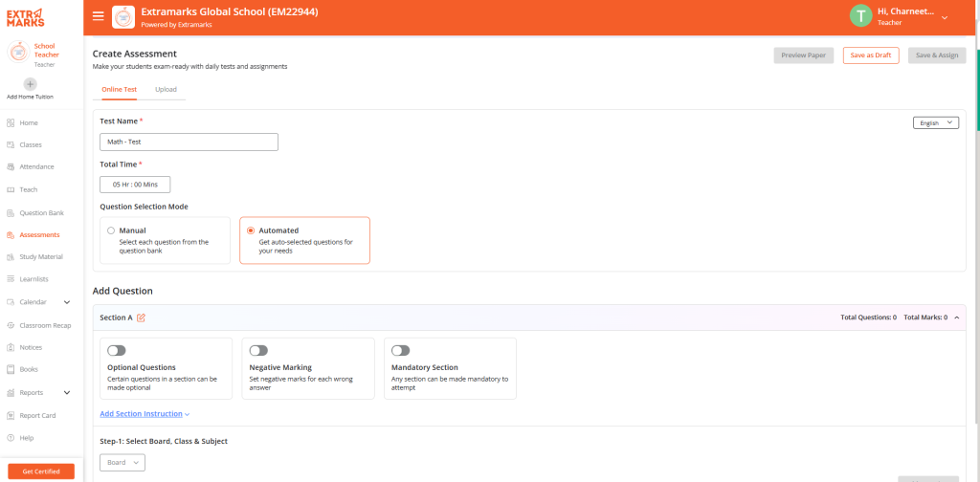Click the Books sidebar icon

click(11, 369)
